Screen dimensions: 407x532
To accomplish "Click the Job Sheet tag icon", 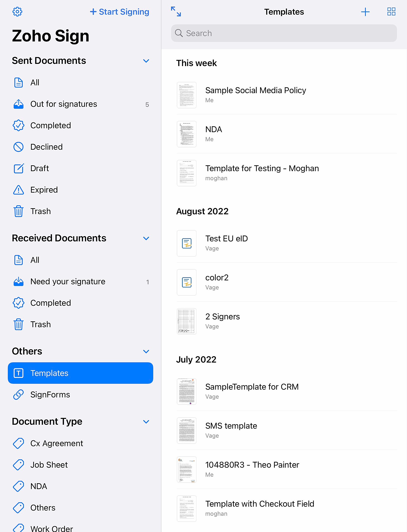I will pos(19,465).
